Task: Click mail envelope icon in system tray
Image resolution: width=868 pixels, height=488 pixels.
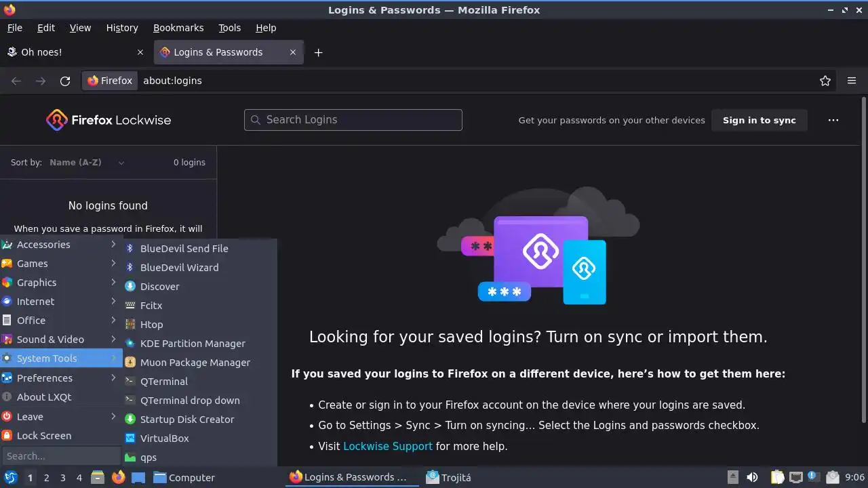Action: pyautogui.click(x=833, y=477)
